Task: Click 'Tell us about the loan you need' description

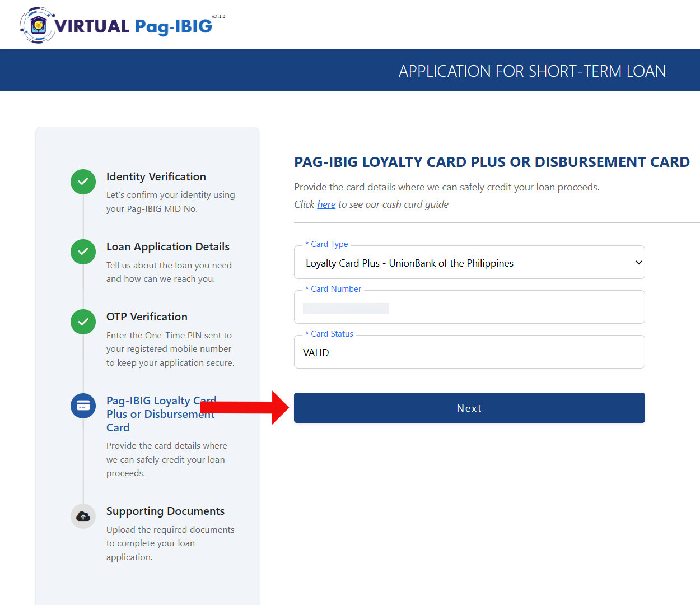Action: click(x=169, y=272)
